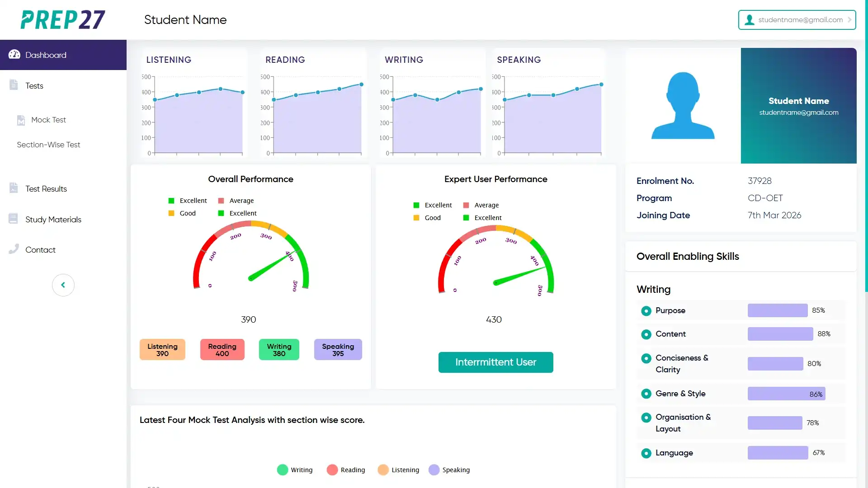
Task: Open the account dropdown arrow top right
Action: (849, 19)
